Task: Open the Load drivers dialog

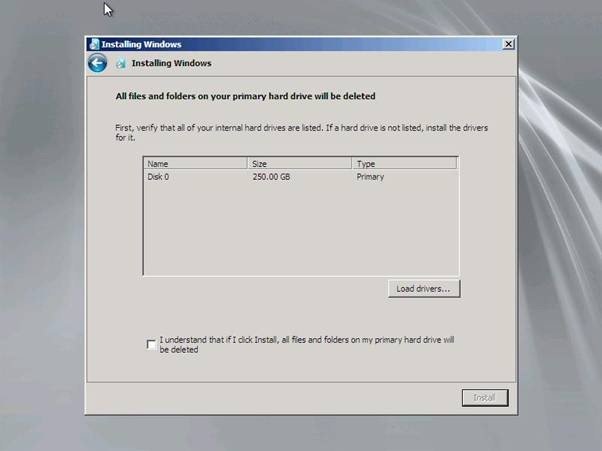Action: (x=423, y=289)
